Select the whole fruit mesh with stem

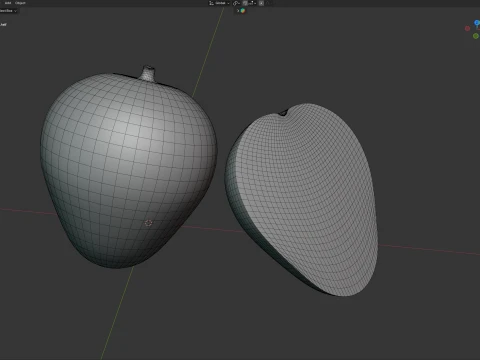click(128, 167)
